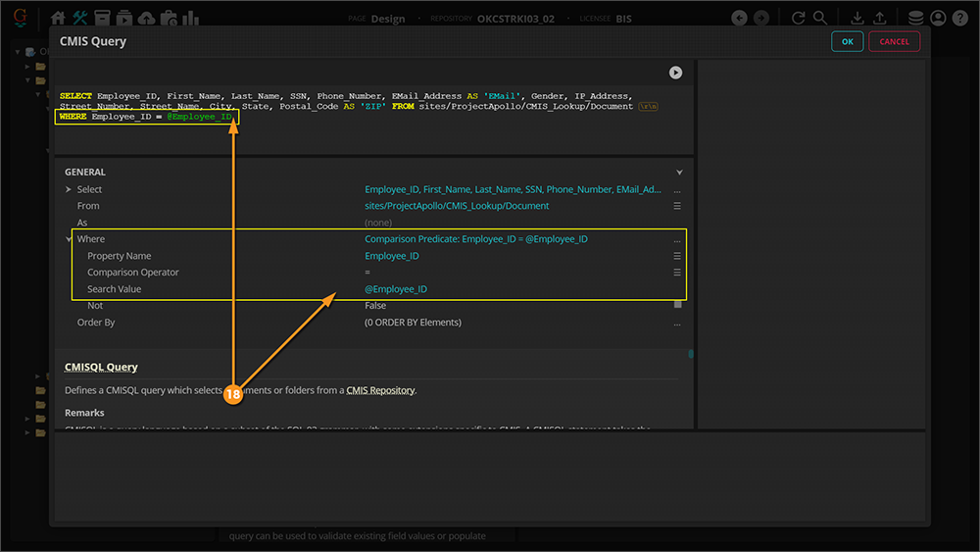Screen dimensions: 980x552
Task: Collapse the Where property row
Action: [x=69, y=239]
